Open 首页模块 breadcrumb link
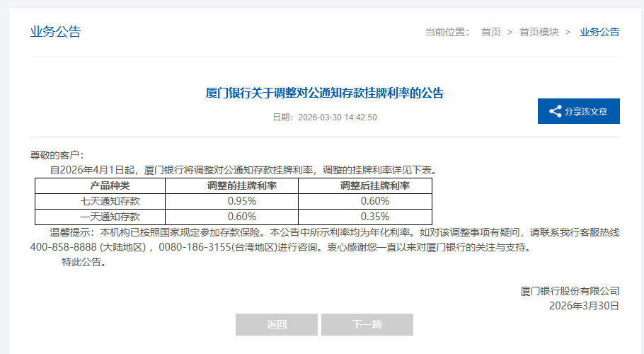Screen dimensions: 644x354 (x=539, y=32)
